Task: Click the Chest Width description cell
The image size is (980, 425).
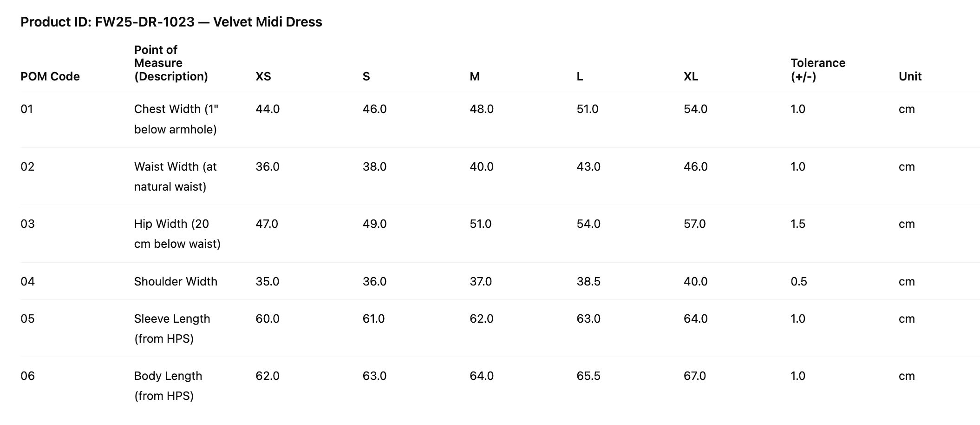Action: [x=176, y=119]
